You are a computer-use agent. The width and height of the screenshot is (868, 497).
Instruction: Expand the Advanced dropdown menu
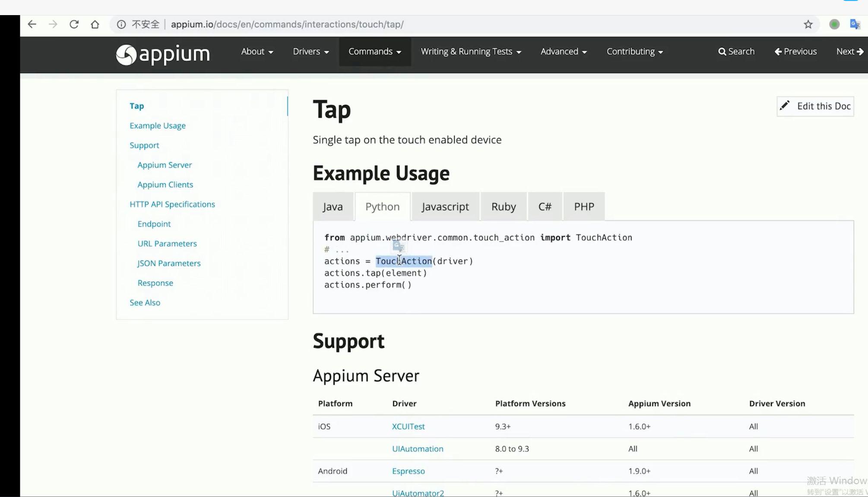point(564,51)
